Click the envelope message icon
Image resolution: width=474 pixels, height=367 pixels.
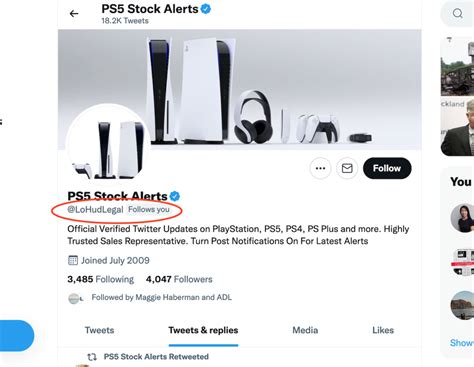coord(347,168)
